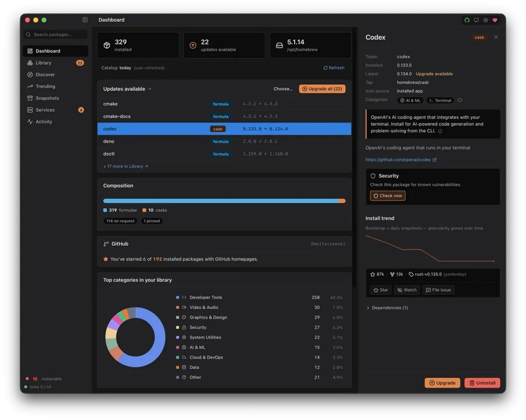
Task: Open Dashboard in the sidebar
Action: pyautogui.click(x=55, y=51)
